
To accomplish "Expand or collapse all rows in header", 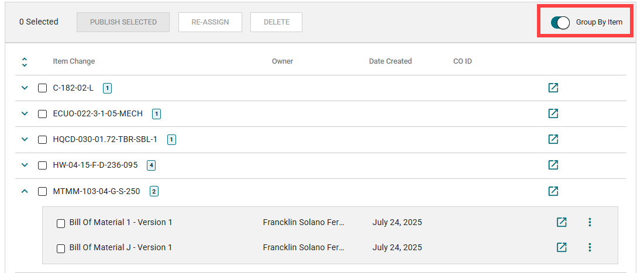I will (x=25, y=61).
